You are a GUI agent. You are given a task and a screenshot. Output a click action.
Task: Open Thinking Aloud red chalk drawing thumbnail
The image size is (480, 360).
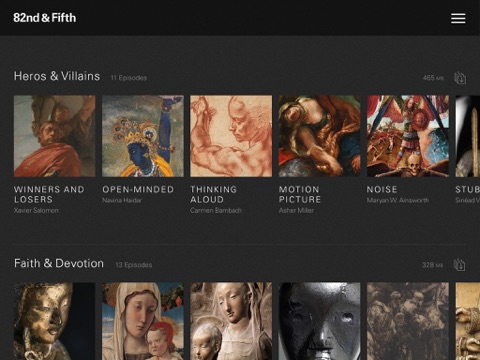[231, 136]
